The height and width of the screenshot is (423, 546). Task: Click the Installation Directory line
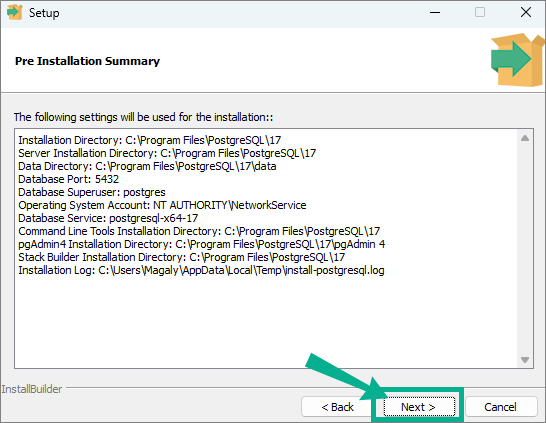coord(149,140)
